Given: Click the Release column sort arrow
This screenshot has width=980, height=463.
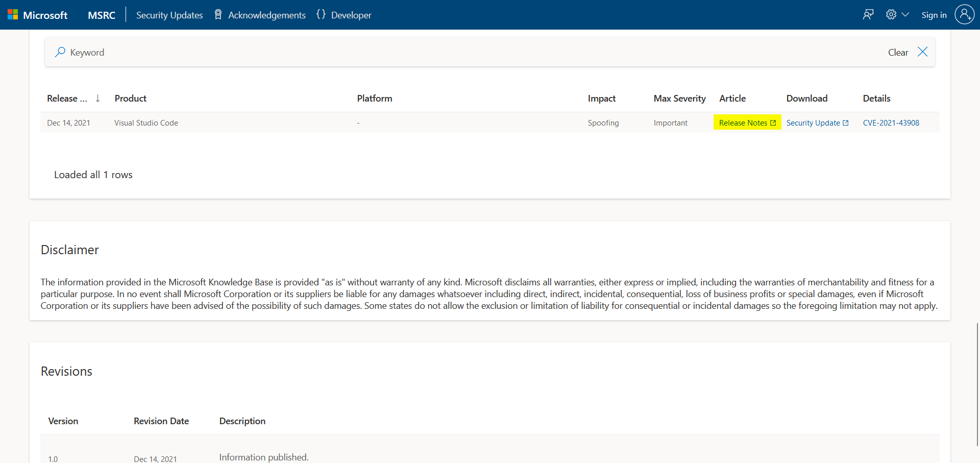Looking at the screenshot, I should 97,98.
